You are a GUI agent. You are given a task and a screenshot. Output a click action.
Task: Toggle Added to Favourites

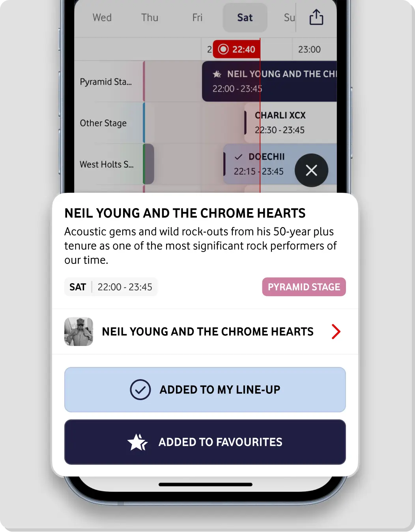tap(205, 442)
